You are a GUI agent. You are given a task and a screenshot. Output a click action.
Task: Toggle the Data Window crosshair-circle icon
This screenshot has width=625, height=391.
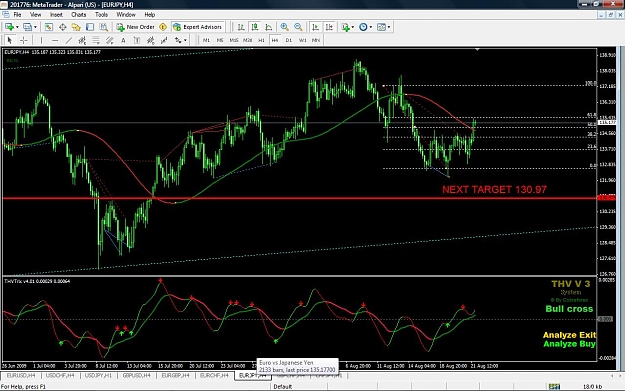point(63,27)
